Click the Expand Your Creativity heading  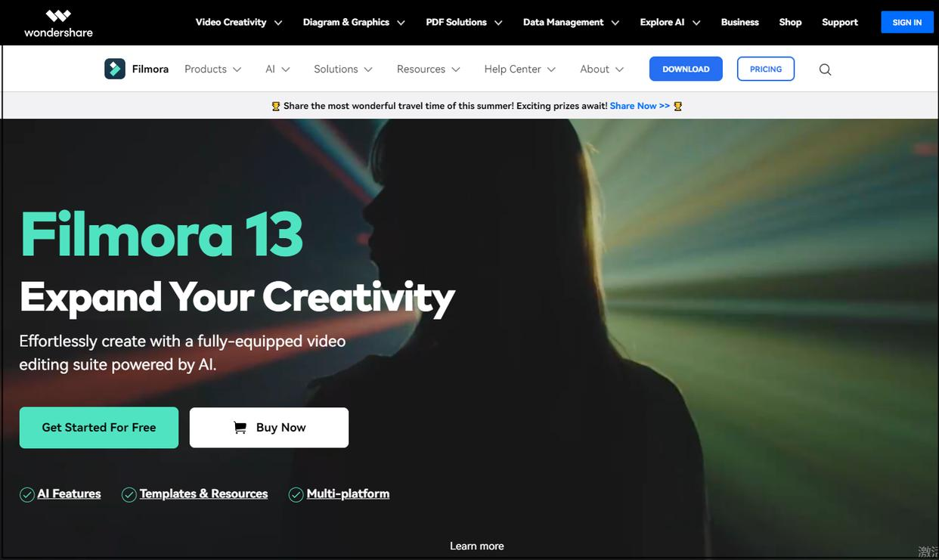coord(237,297)
